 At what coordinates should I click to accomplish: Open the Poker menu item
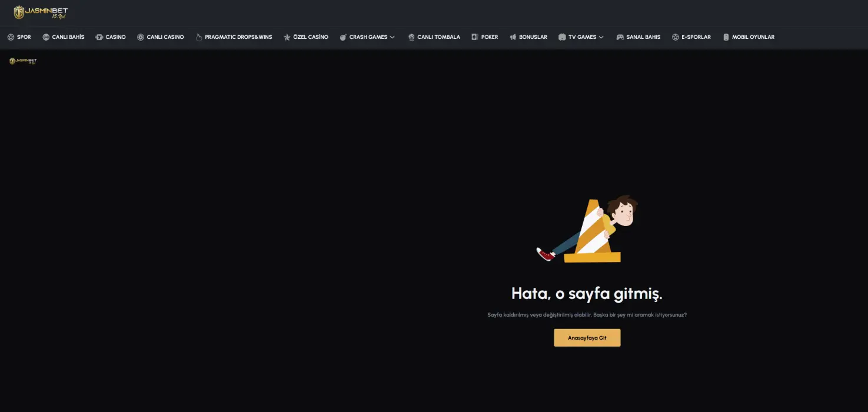pos(489,37)
